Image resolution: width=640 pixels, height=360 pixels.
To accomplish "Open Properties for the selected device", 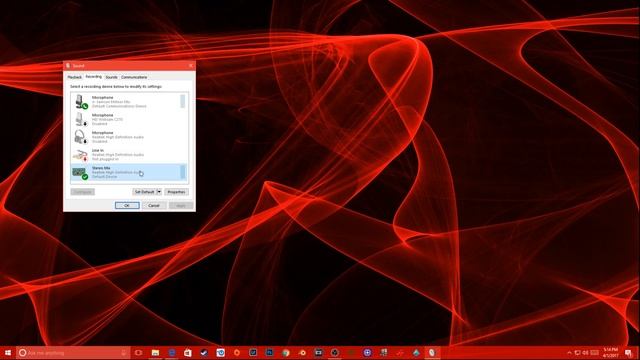I will point(176,192).
